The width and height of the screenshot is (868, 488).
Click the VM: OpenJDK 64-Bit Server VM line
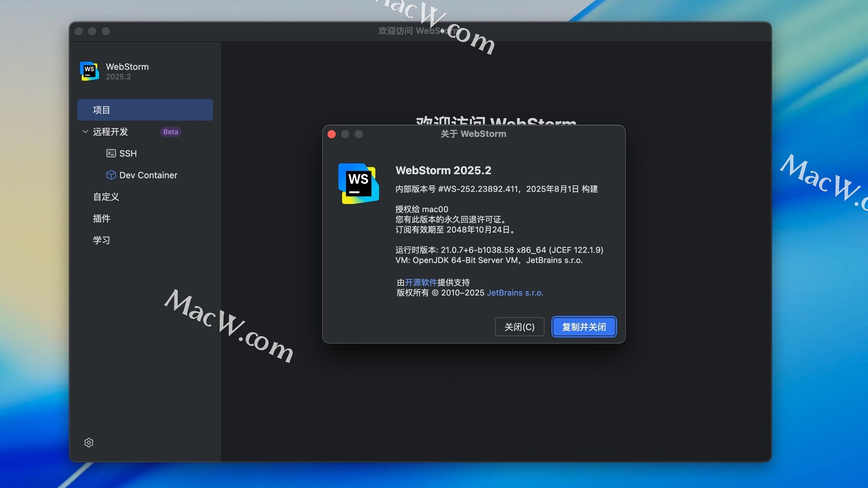(x=489, y=260)
